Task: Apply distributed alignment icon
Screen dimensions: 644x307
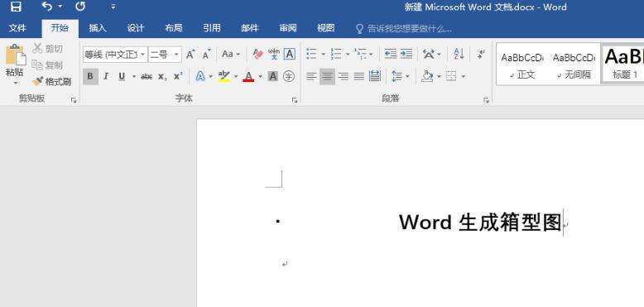Action: point(375,76)
